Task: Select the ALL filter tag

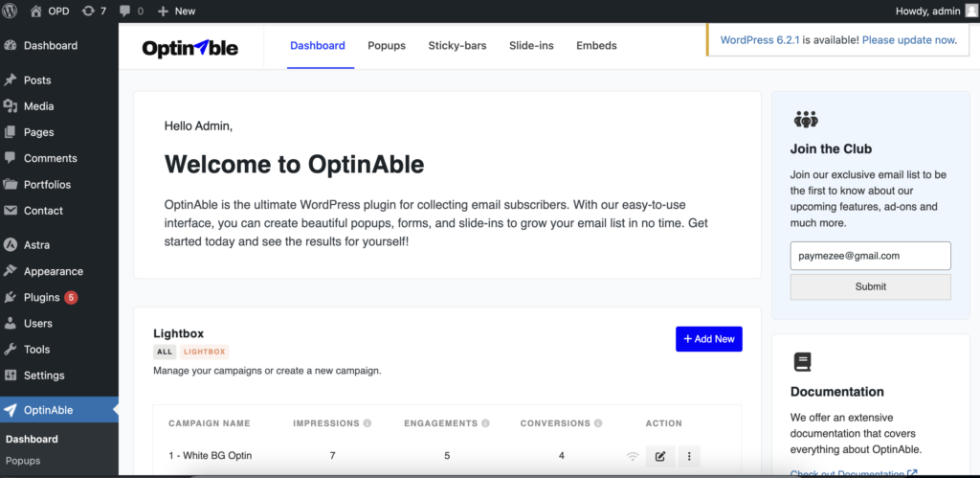Action: 165,352
